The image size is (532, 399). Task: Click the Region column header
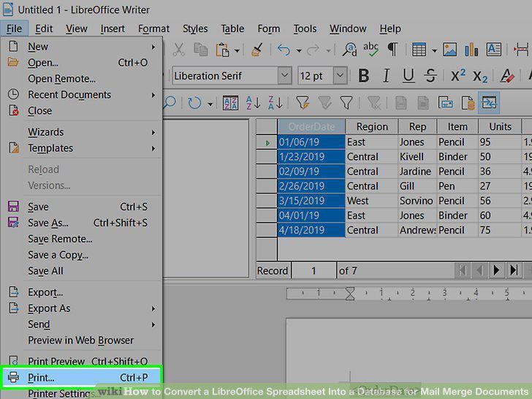click(372, 126)
